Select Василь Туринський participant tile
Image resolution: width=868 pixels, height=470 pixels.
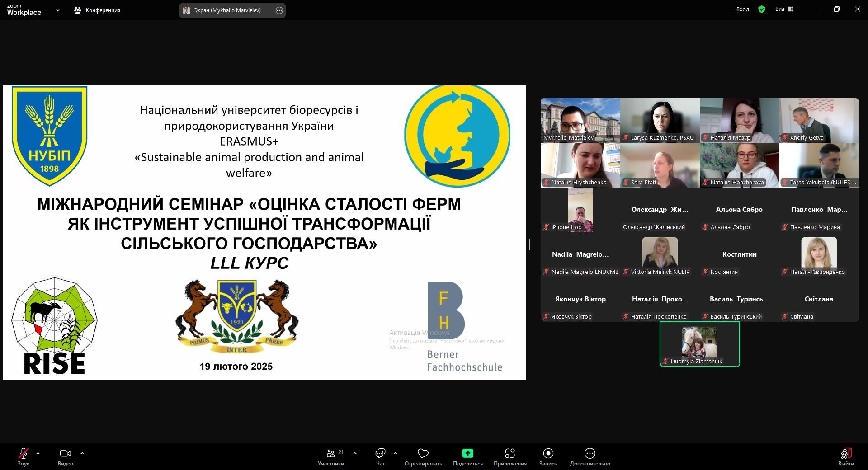click(x=740, y=299)
